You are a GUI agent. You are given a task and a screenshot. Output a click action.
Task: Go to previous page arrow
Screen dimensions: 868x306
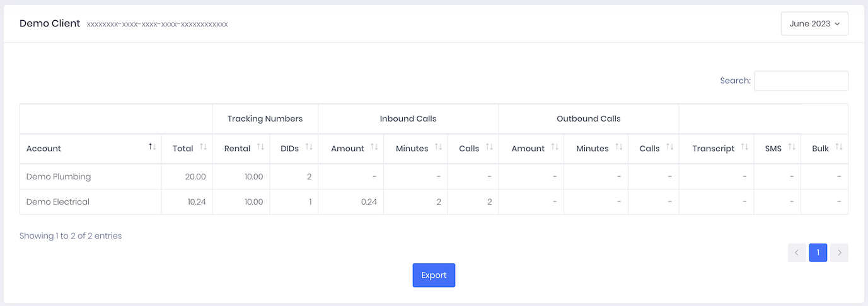(x=797, y=252)
